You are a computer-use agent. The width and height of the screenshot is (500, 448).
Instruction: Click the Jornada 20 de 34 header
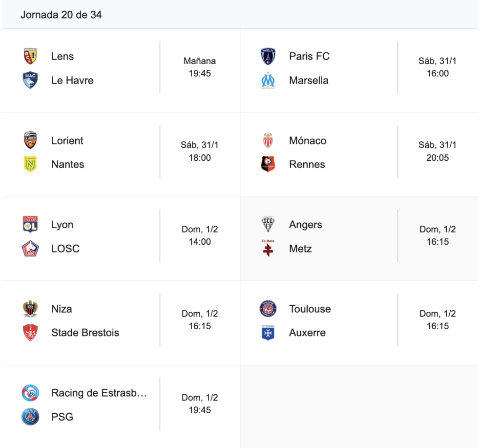[x=61, y=15]
